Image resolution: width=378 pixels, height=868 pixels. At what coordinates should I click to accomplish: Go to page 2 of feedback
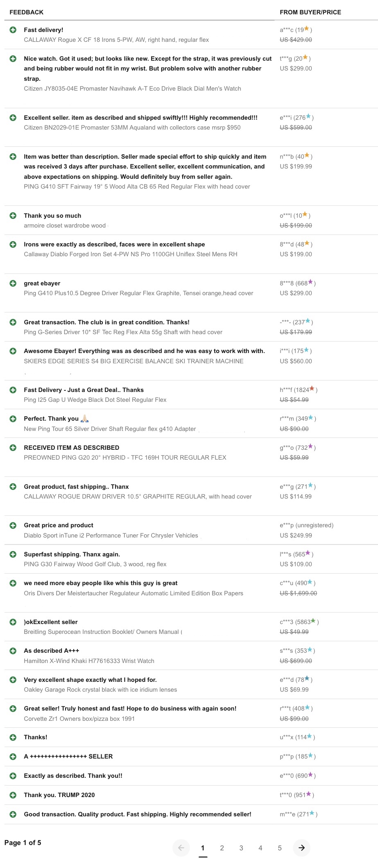point(222,848)
